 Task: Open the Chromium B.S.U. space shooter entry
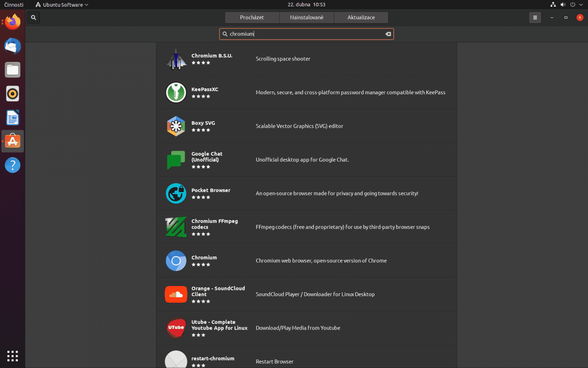point(176,59)
